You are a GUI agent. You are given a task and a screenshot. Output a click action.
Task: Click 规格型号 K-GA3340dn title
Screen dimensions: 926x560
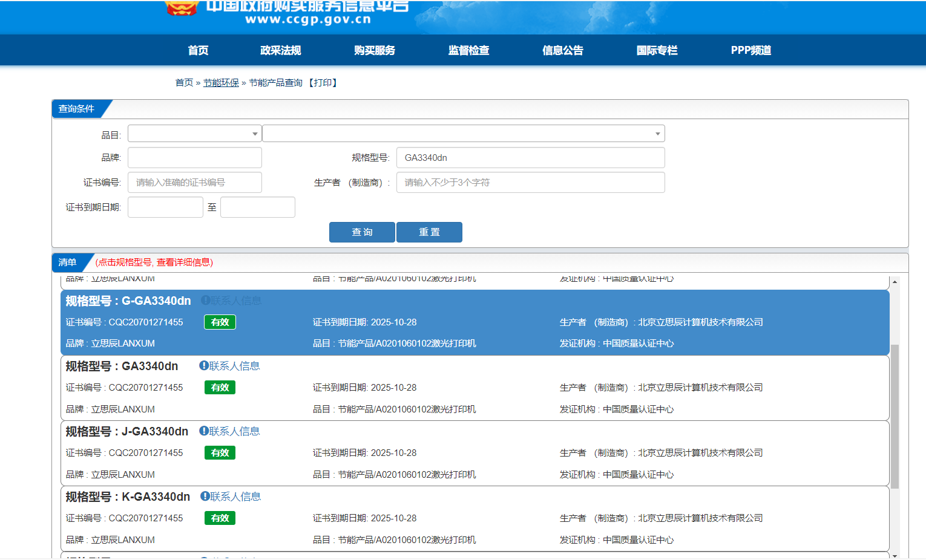(128, 497)
